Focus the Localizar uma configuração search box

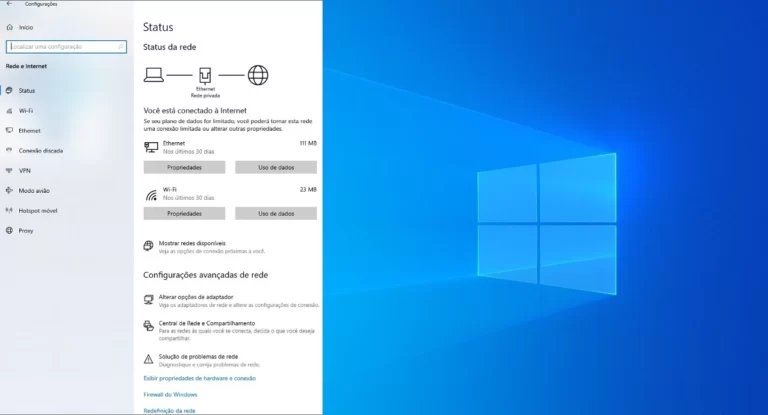(66, 47)
